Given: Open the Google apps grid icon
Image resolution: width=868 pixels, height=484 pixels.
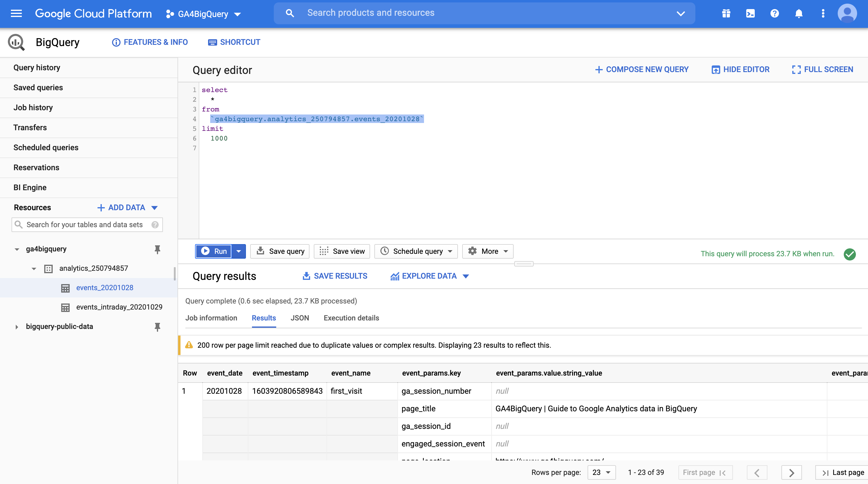Looking at the screenshot, I should click(726, 14).
